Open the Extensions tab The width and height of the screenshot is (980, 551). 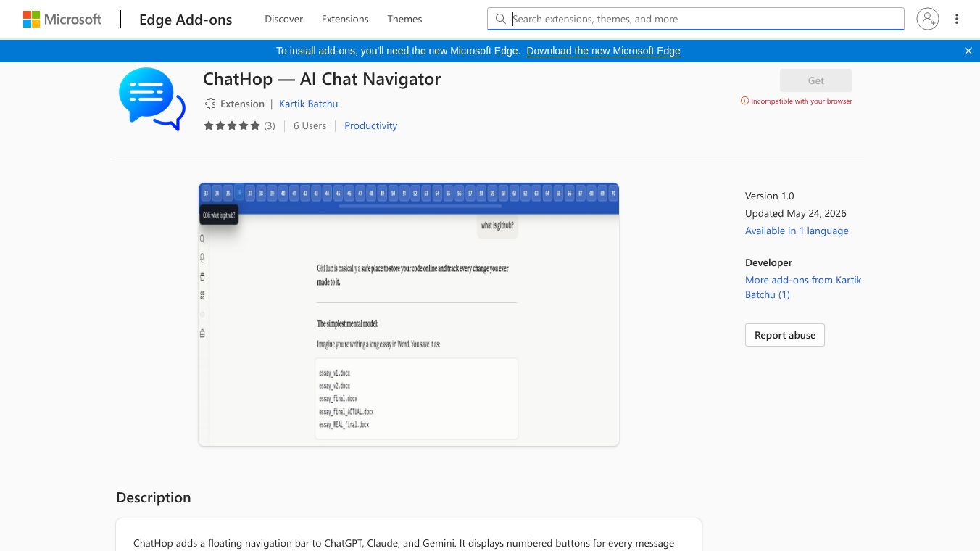tap(345, 20)
